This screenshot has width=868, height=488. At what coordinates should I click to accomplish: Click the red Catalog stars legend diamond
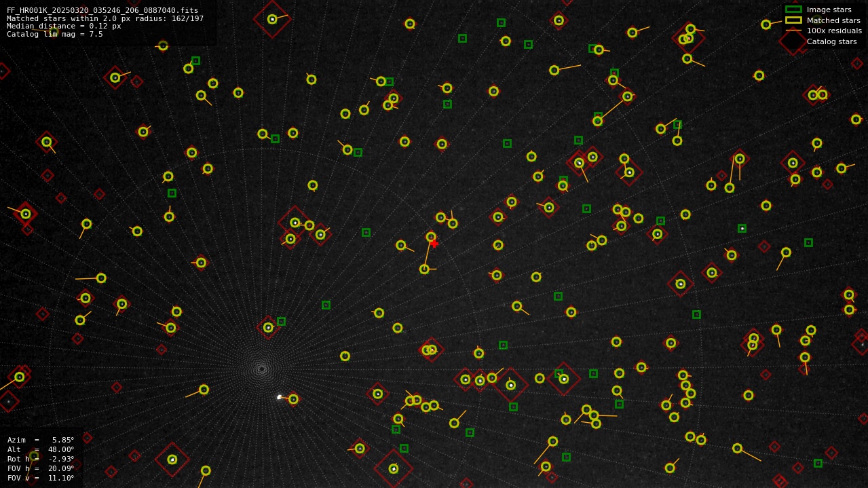[x=793, y=41]
